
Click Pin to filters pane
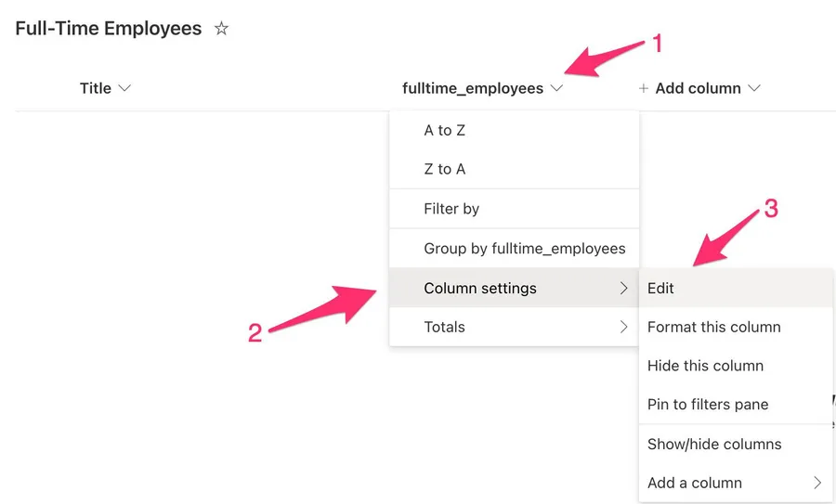click(708, 406)
